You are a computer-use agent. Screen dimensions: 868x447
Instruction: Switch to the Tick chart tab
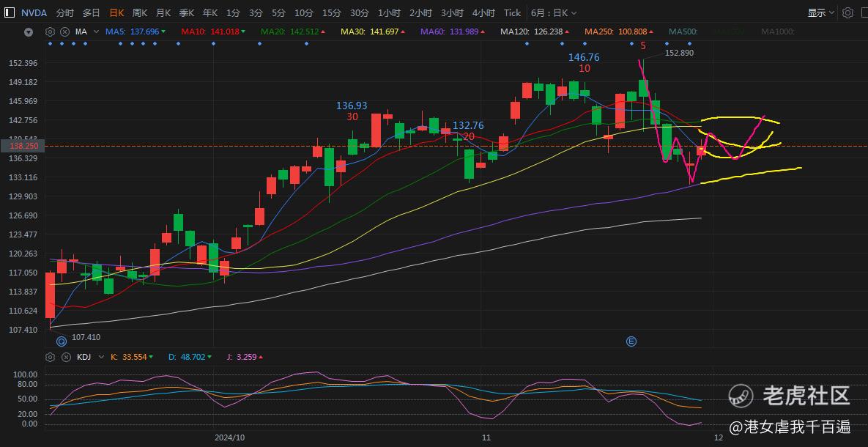point(513,12)
